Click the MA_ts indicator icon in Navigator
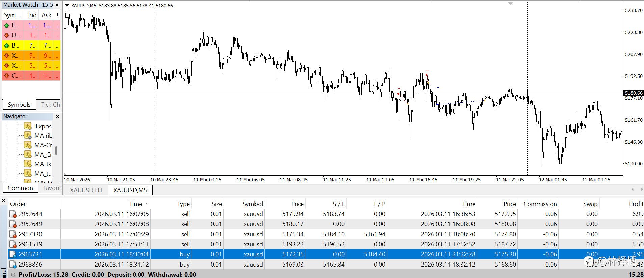 28,164
